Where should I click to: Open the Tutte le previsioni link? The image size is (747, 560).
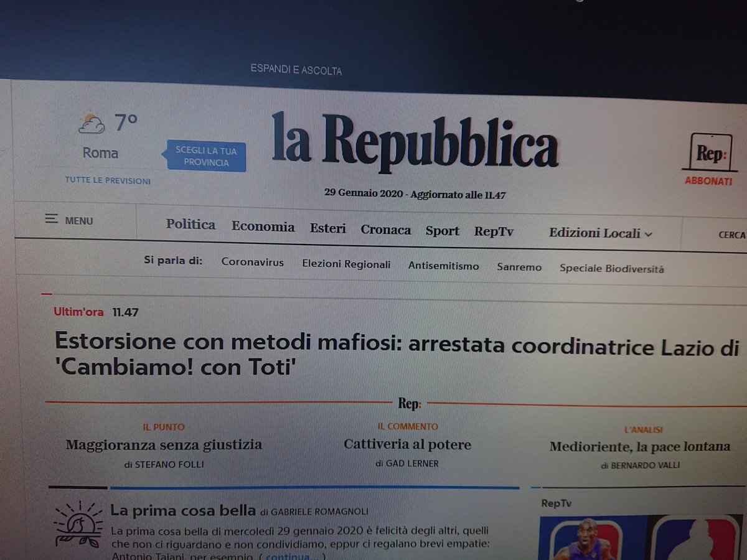click(108, 181)
